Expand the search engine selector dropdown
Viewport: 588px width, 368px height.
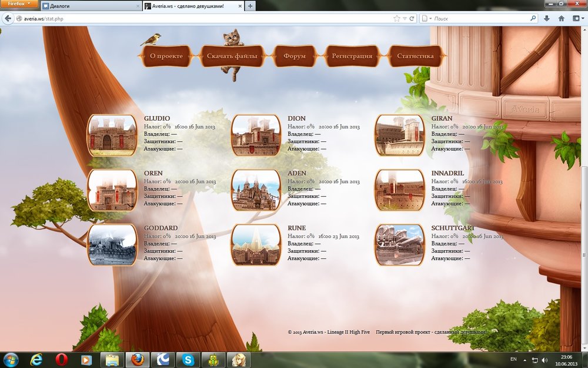426,18
